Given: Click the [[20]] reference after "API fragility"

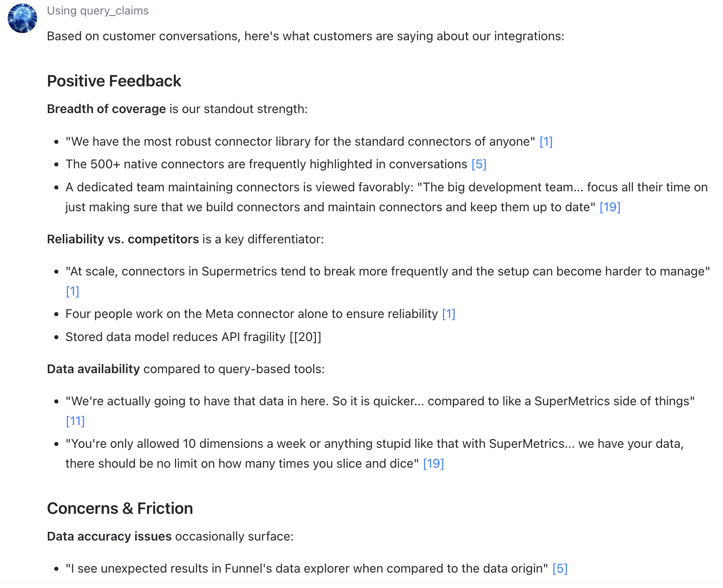Looking at the screenshot, I should [305, 337].
